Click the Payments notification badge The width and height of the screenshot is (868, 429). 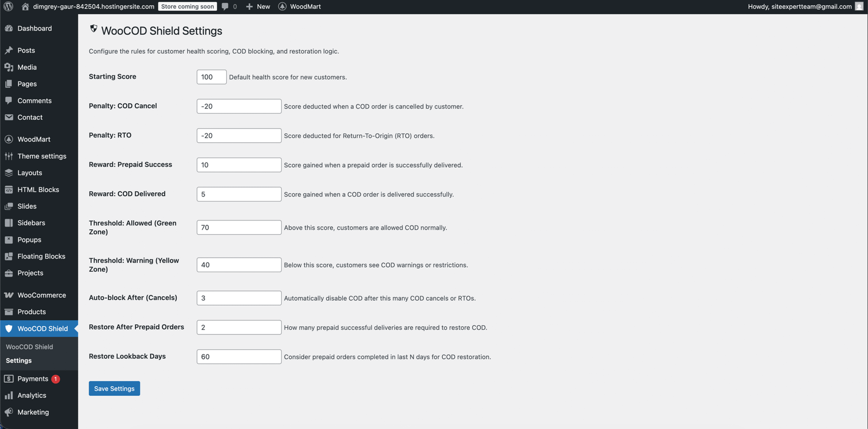[x=55, y=379]
